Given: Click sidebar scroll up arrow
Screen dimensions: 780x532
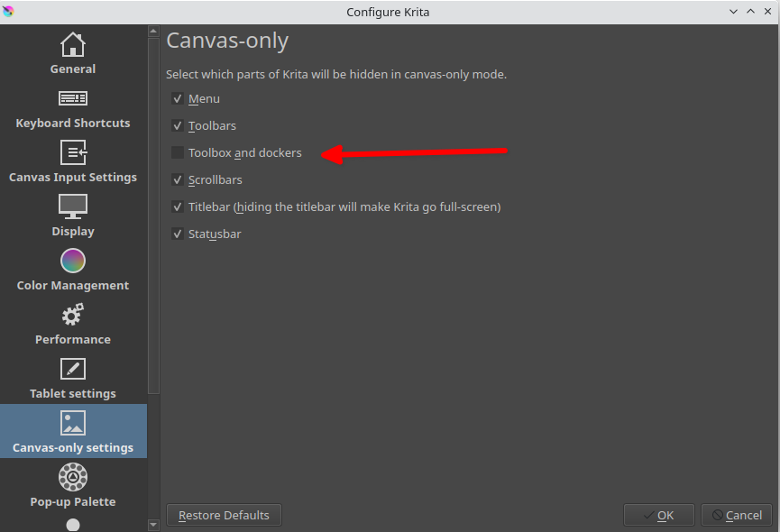Looking at the screenshot, I should coord(153,32).
